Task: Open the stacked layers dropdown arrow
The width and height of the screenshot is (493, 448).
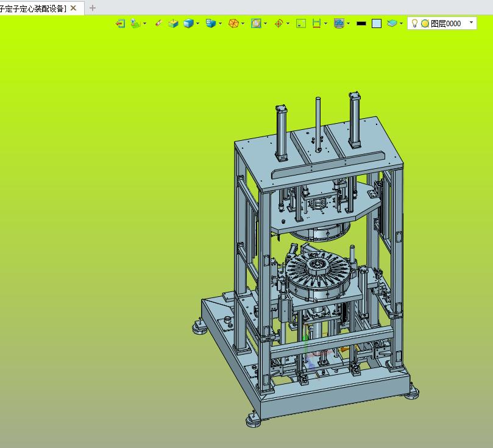Action: (401, 24)
